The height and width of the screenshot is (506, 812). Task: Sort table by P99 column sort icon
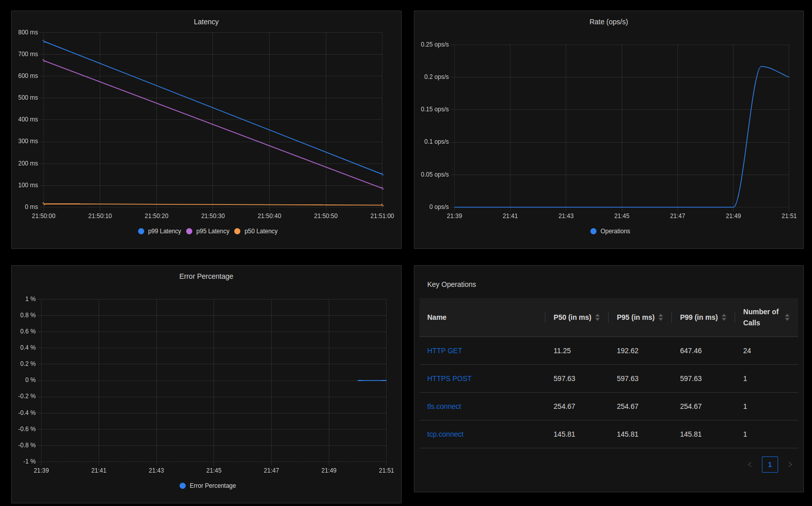724,317
